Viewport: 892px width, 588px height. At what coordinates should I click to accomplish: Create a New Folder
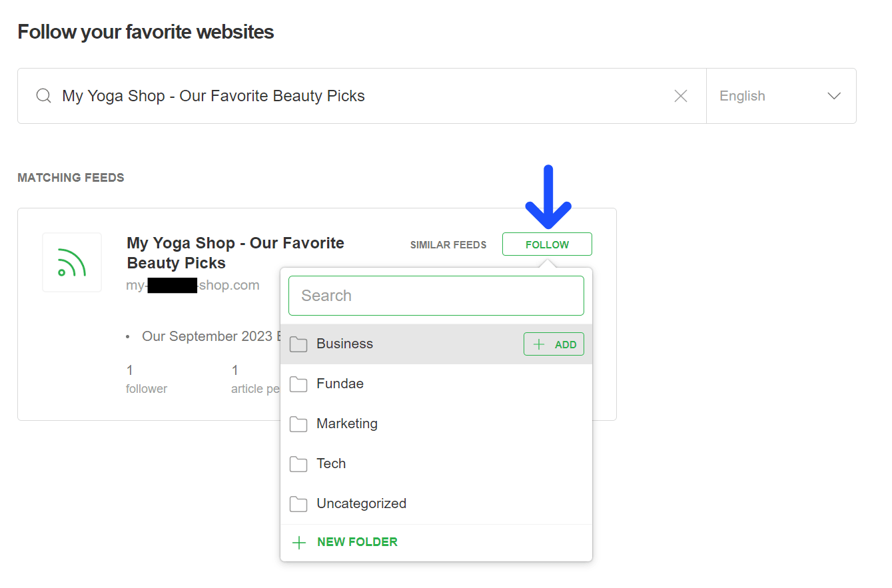[x=357, y=542]
